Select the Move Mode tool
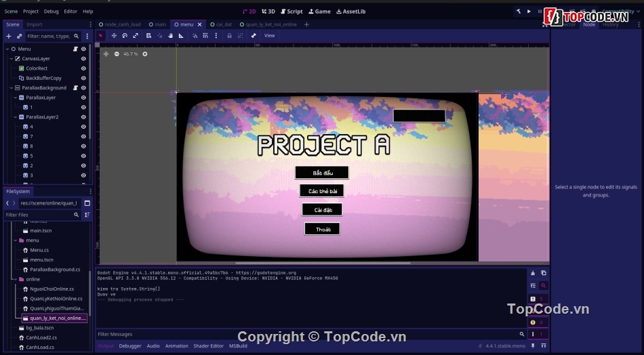The width and height of the screenshot is (644, 355). 114,36
